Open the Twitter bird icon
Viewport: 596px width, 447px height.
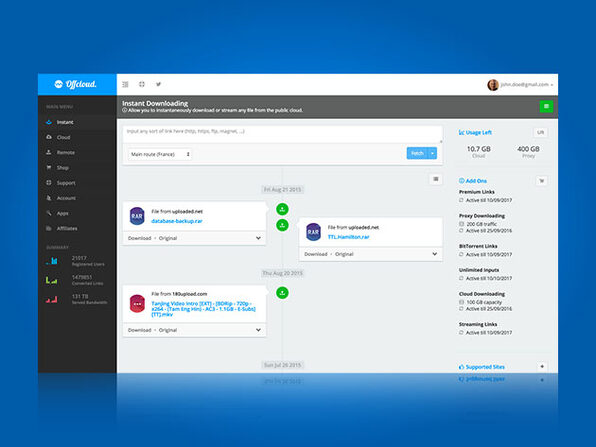[158, 84]
